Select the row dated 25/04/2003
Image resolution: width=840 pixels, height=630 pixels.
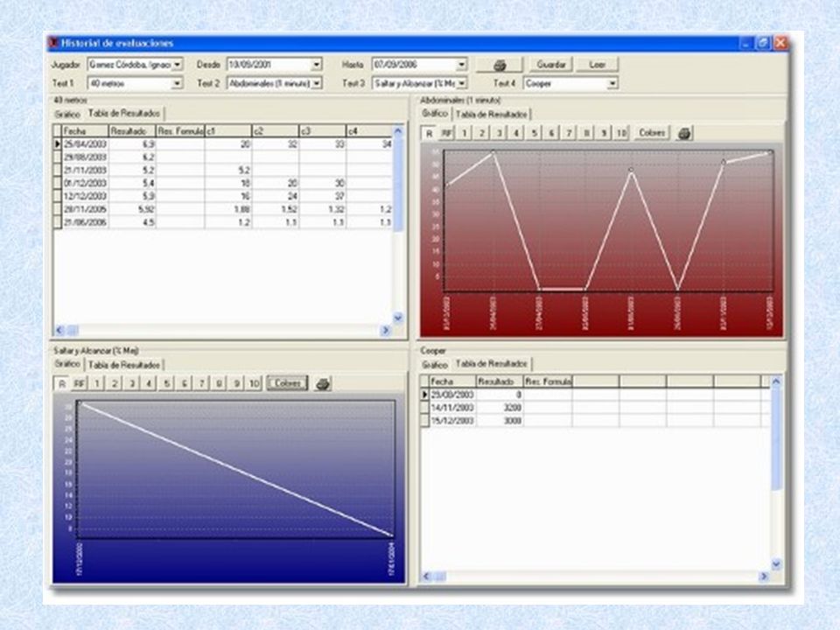223,144
